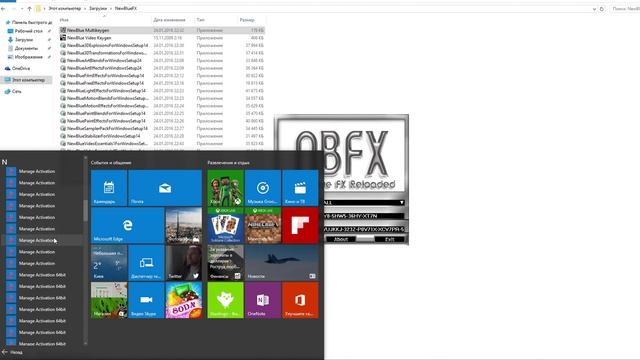Launch the Skype Video tile
640x360 pixels.
pos(146,300)
